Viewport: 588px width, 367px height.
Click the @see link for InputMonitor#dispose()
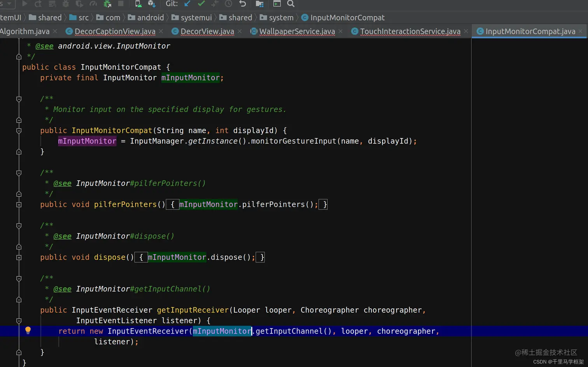click(62, 236)
